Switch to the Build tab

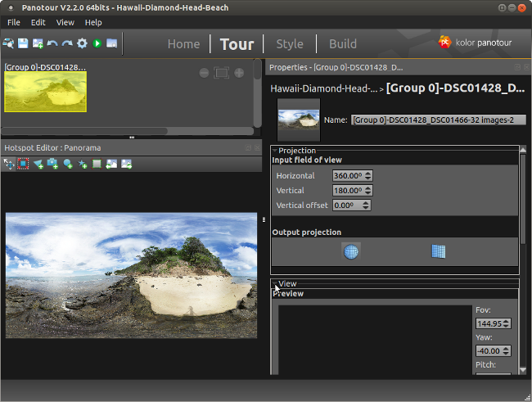343,44
